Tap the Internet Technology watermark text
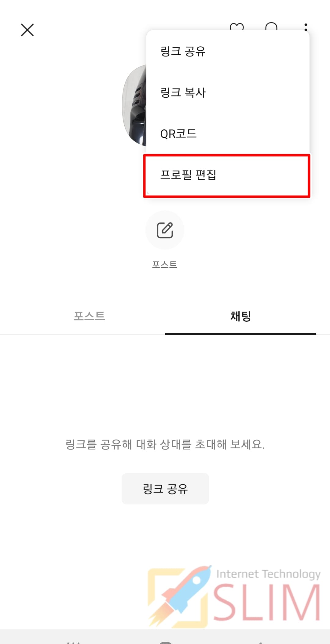This screenshot has height=644, width=330. (268, 574)
